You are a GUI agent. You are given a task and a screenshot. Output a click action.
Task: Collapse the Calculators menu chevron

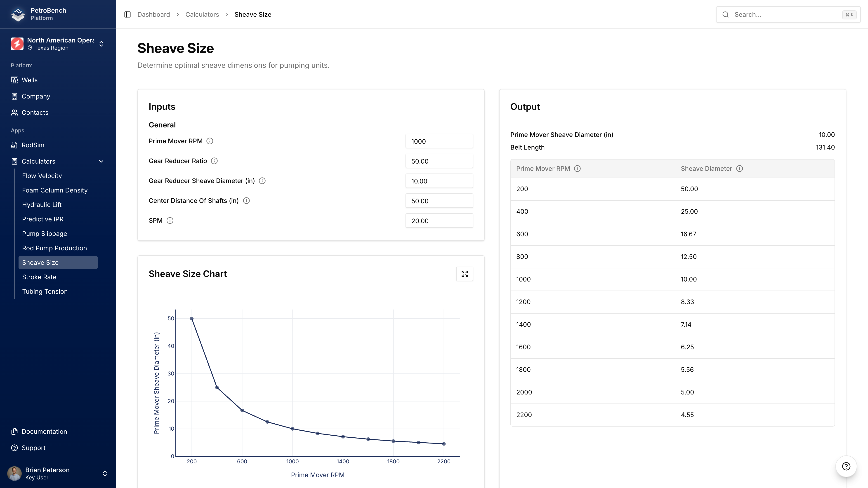101,161
